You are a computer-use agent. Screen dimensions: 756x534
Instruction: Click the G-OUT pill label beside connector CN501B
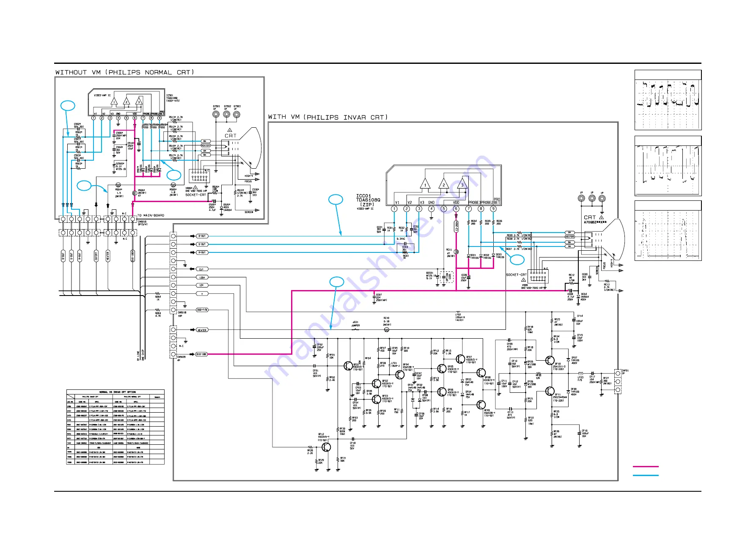click(202, 244)
